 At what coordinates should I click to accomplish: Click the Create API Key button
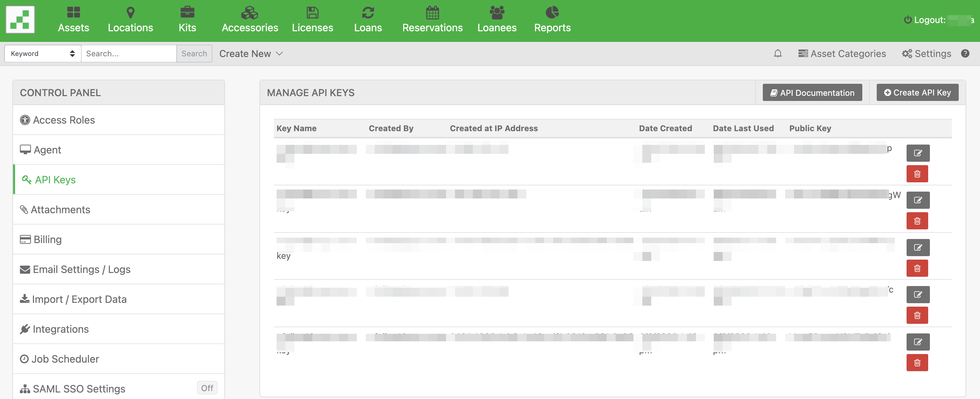tap(917, 92)
